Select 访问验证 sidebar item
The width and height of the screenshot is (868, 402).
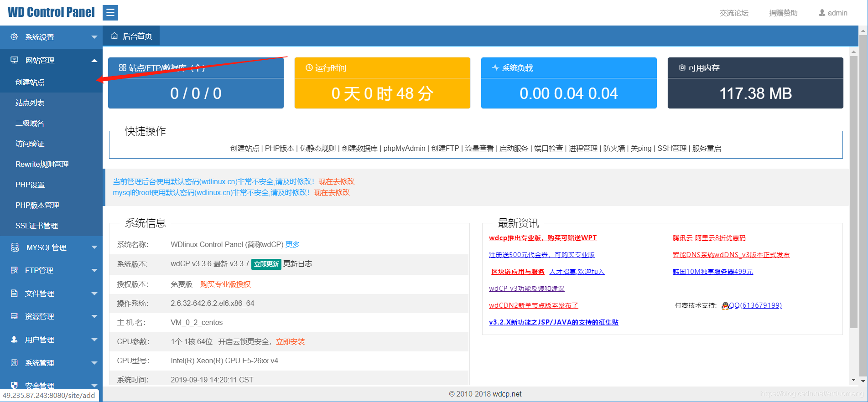point(51,144)
